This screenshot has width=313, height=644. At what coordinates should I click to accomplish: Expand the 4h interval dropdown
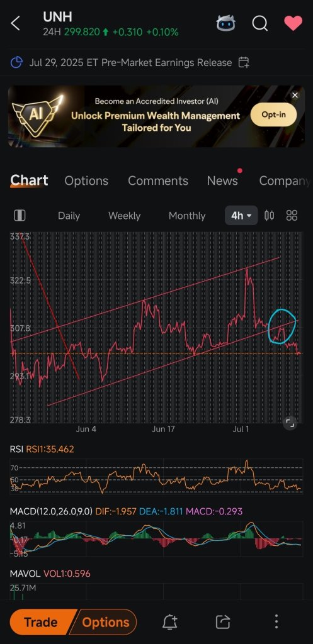point(241,216)
